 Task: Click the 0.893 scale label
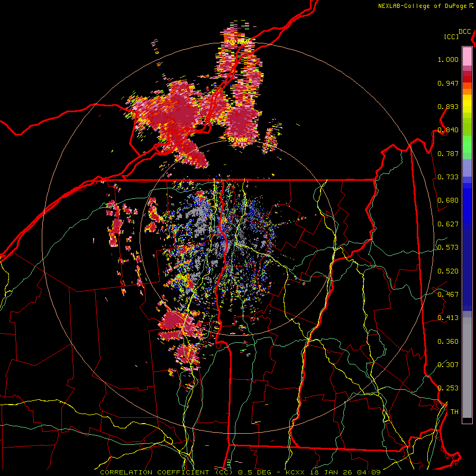tap(448, 106)
